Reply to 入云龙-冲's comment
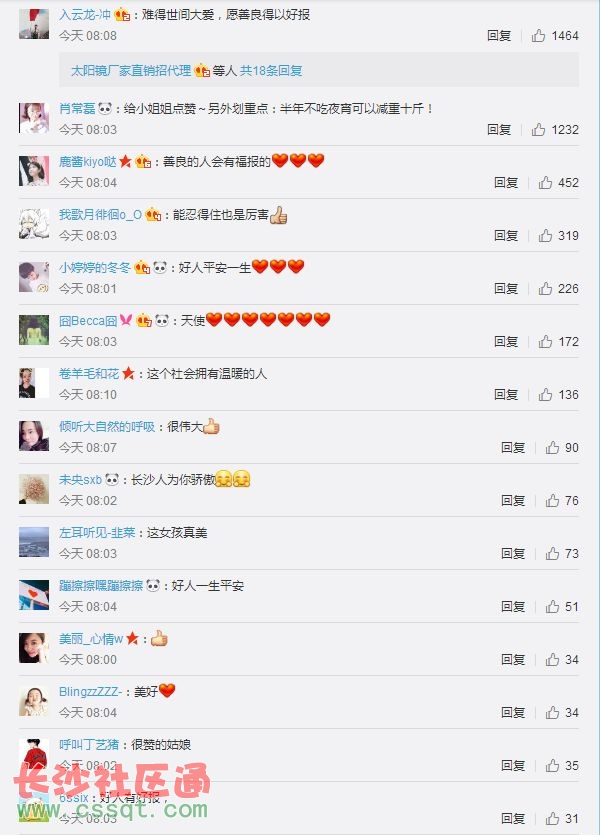 point(499,36)
